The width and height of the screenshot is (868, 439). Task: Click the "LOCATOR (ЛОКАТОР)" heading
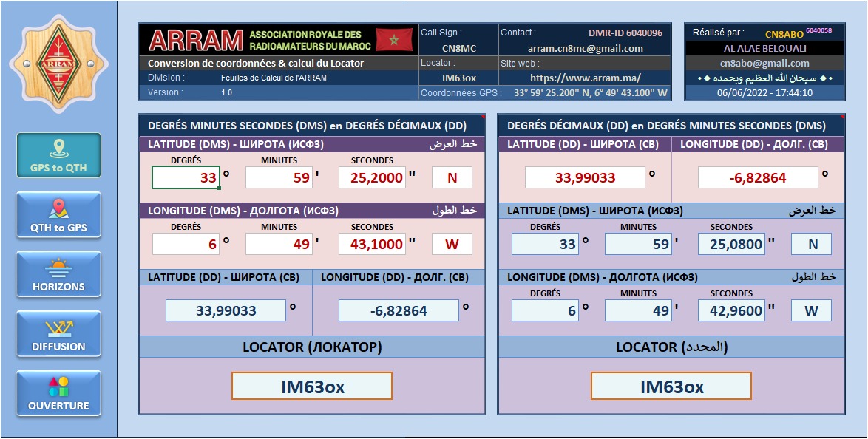pyautogui.click(x=312, y=347)
